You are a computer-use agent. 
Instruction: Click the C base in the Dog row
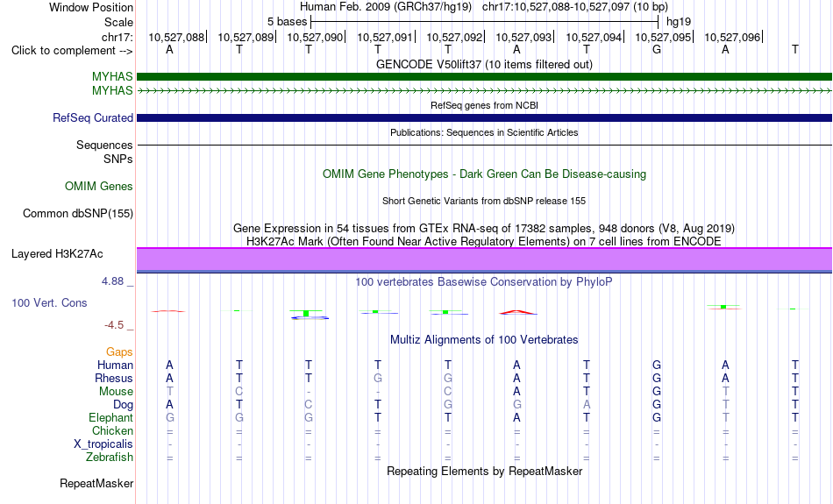pos(308,405)
